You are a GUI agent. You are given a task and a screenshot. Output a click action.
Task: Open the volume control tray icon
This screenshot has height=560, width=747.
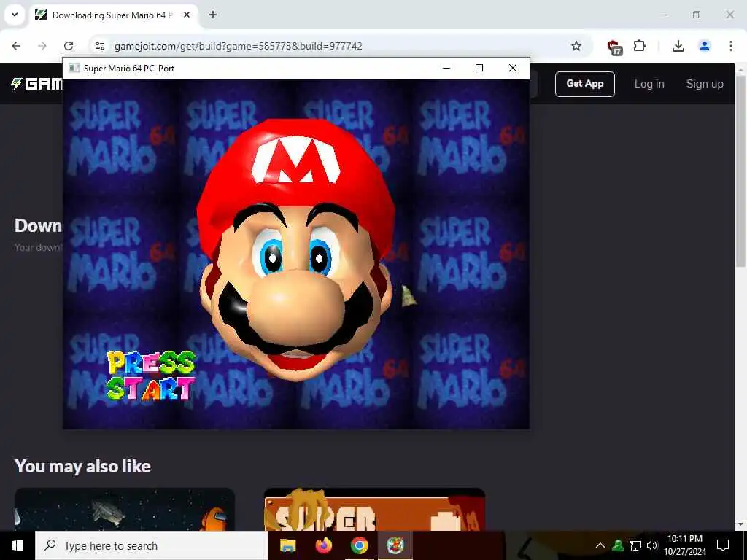click(651, 545)
